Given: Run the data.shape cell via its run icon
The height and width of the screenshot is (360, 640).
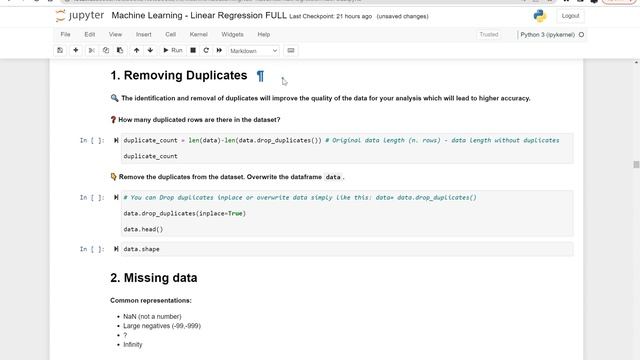Looking at the screenshot, I should [116, 249].
